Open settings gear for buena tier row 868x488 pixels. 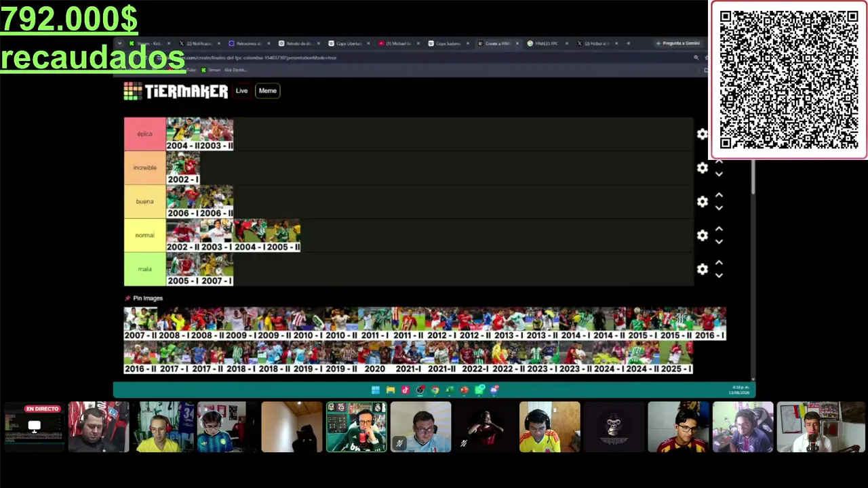pos(702,202)
